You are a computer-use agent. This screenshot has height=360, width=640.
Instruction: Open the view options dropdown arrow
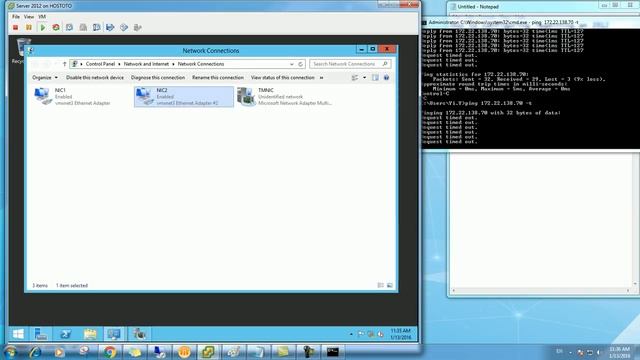(364, 78)
